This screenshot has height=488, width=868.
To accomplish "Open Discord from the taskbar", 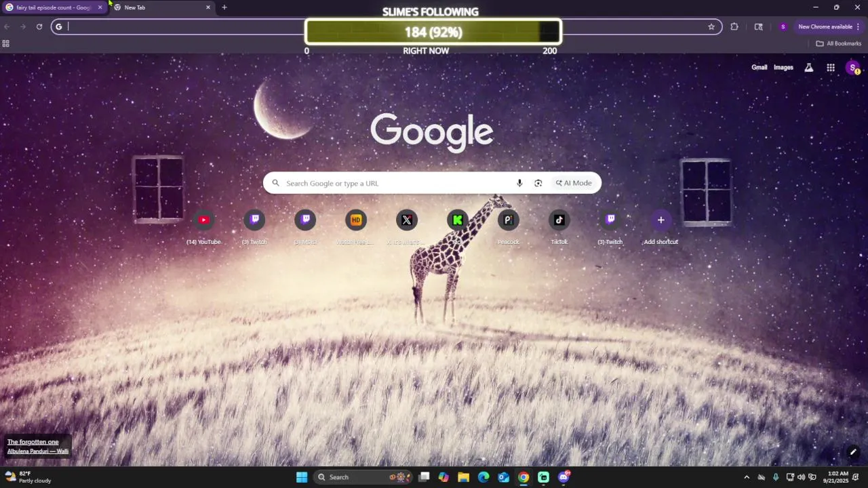I will point(564,477).
